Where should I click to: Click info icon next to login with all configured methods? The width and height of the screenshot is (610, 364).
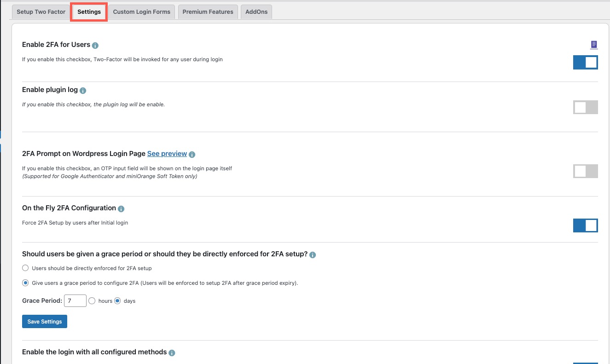(172, 353)
